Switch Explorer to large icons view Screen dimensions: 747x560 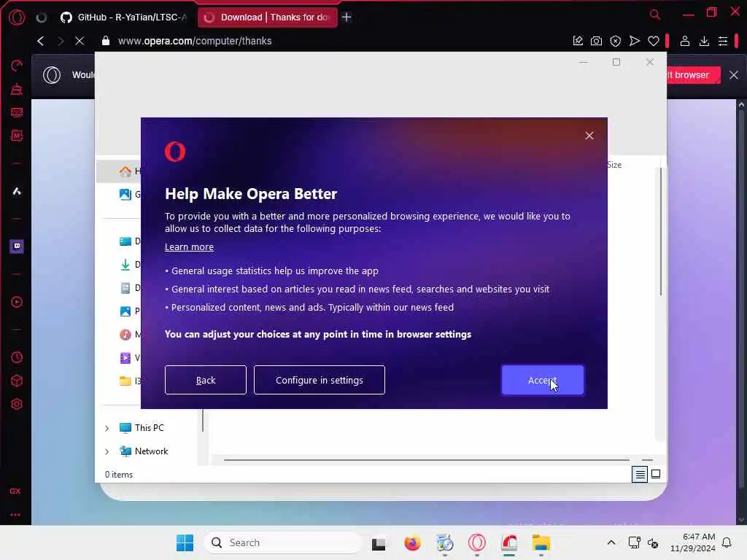[656, 474]
